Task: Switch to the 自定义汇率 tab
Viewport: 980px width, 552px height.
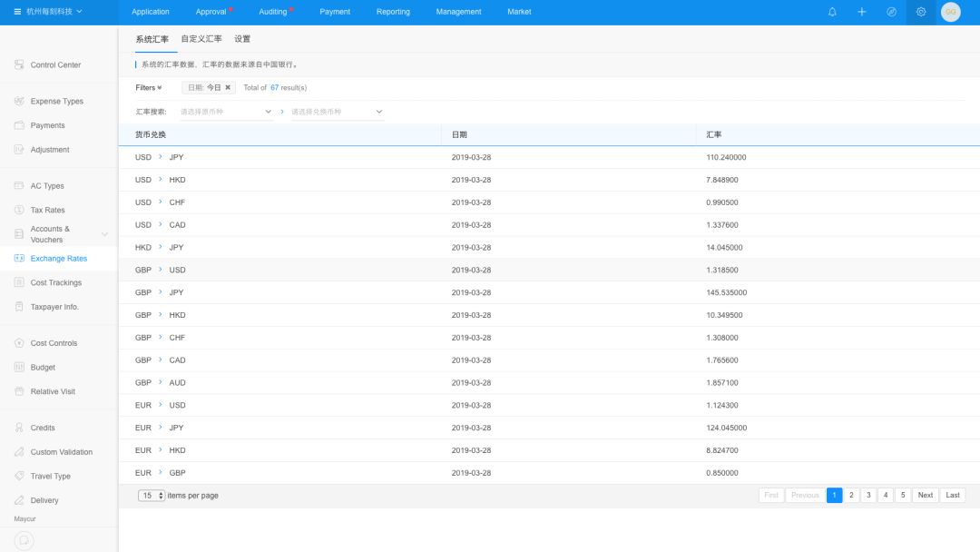Action: tap(201, 39)
